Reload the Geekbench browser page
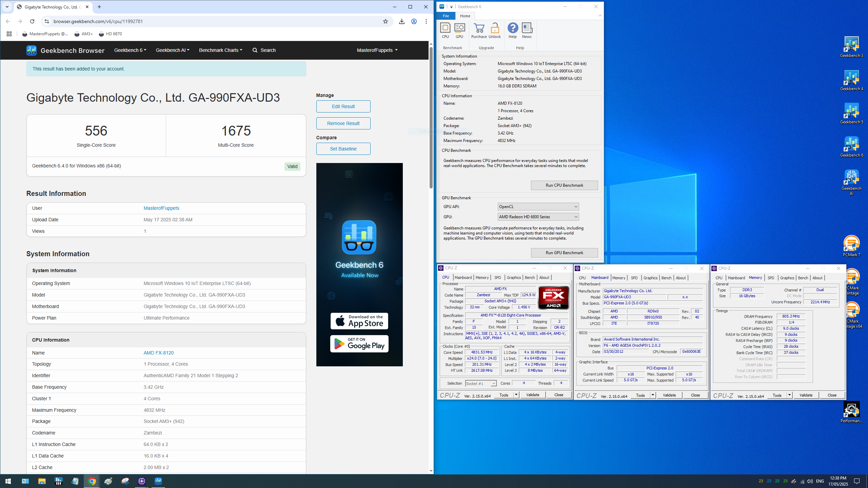 (32, 21)
